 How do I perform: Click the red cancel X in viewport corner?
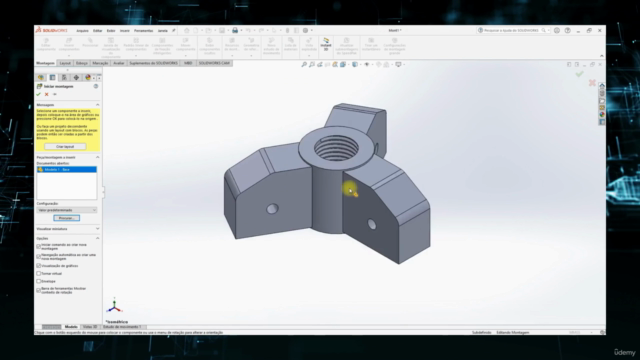click(x=592, y=83)
